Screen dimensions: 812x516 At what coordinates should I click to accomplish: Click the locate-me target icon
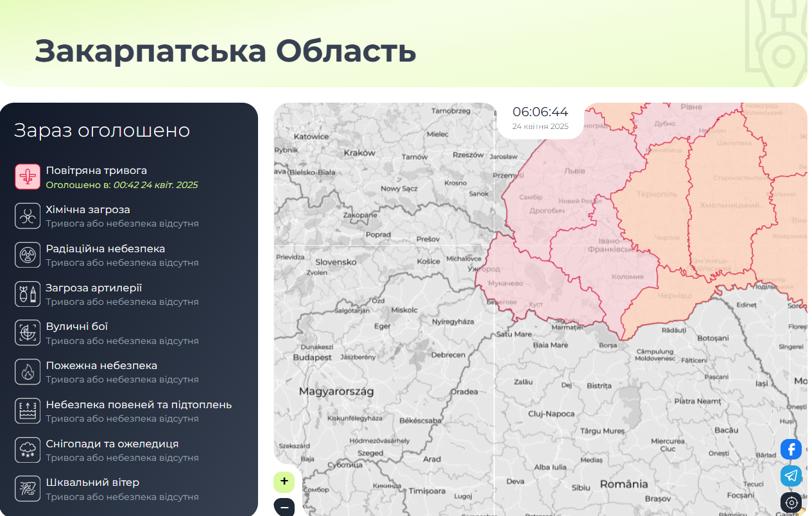click(x=791, y=503)
